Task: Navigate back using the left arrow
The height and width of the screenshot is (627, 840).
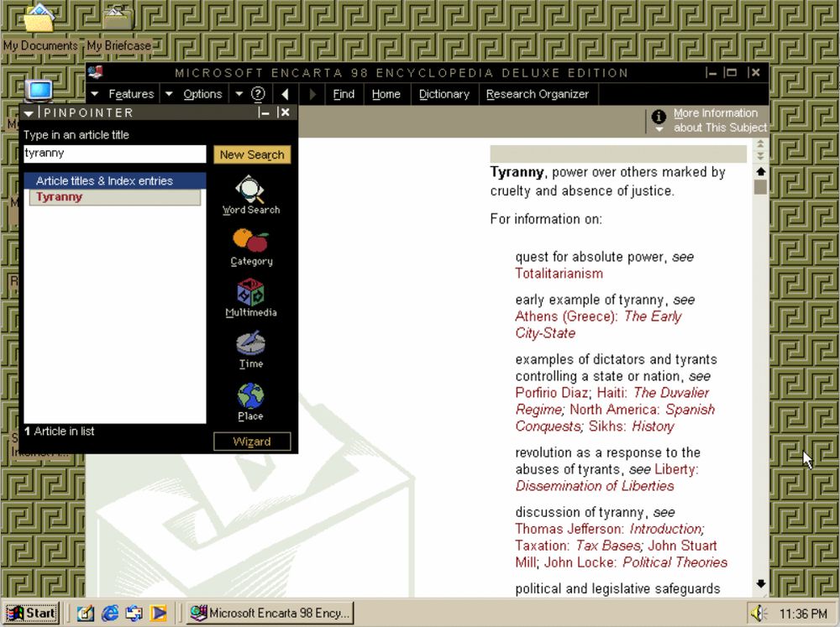Action: [x=286, y=93]
